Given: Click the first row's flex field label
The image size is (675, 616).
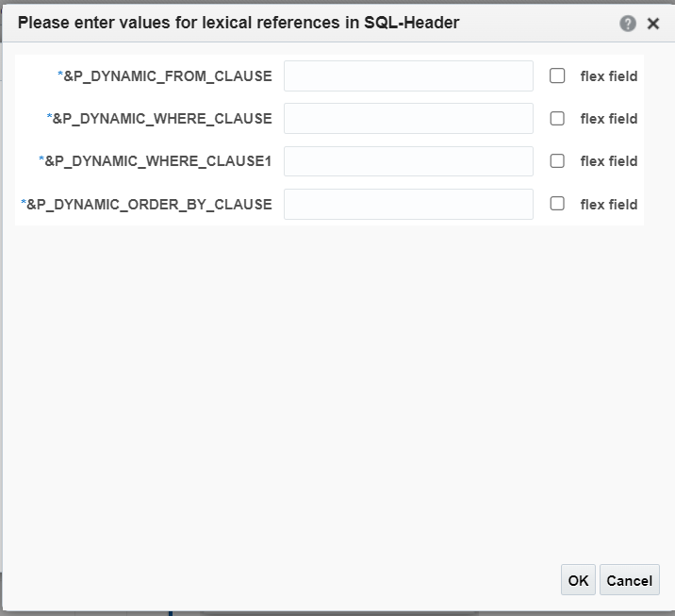Looking at the screenshot, I should [609, 76].
